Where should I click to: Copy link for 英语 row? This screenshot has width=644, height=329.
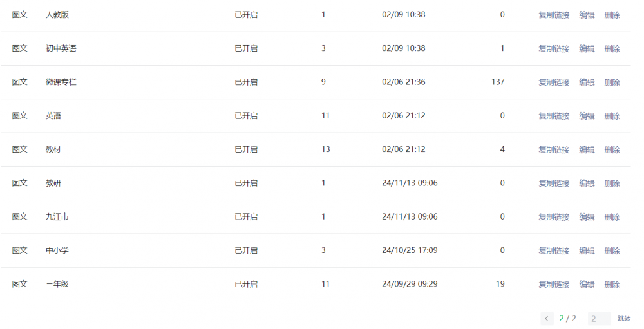coord(554,117)
